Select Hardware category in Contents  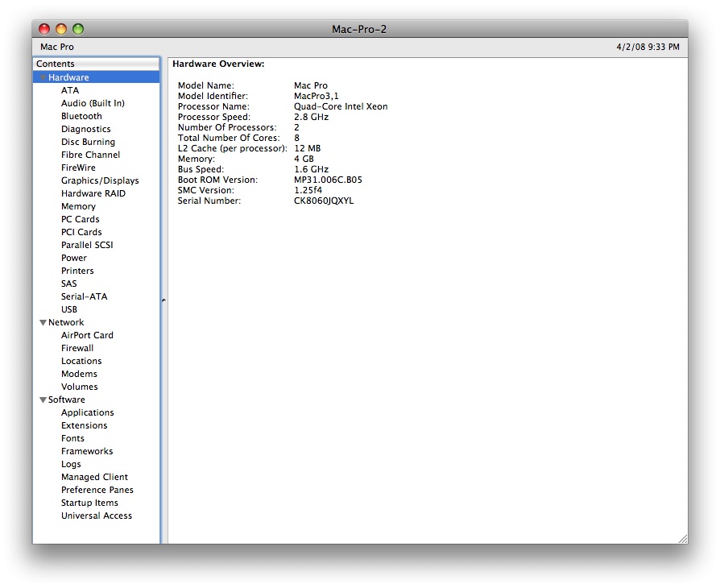(97, 77)
